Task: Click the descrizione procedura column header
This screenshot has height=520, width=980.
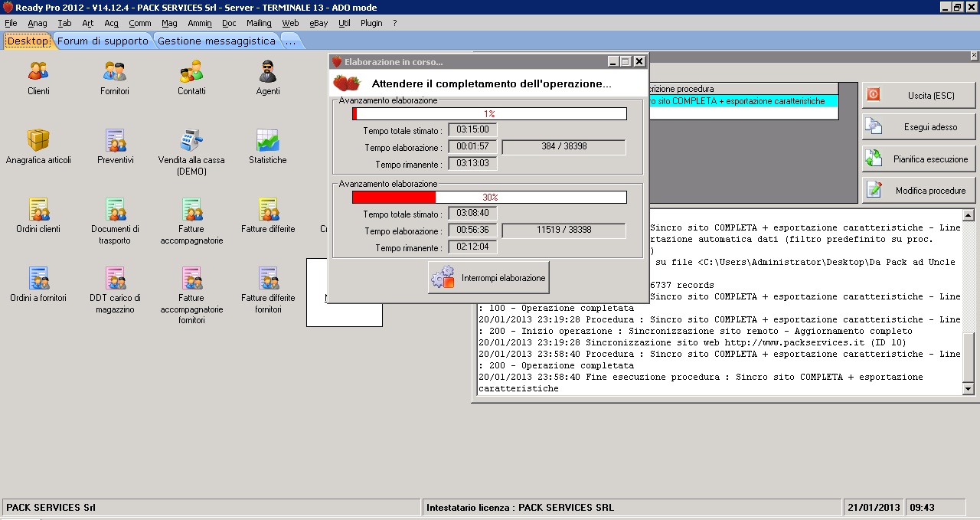Action: (x=743, y=89)
